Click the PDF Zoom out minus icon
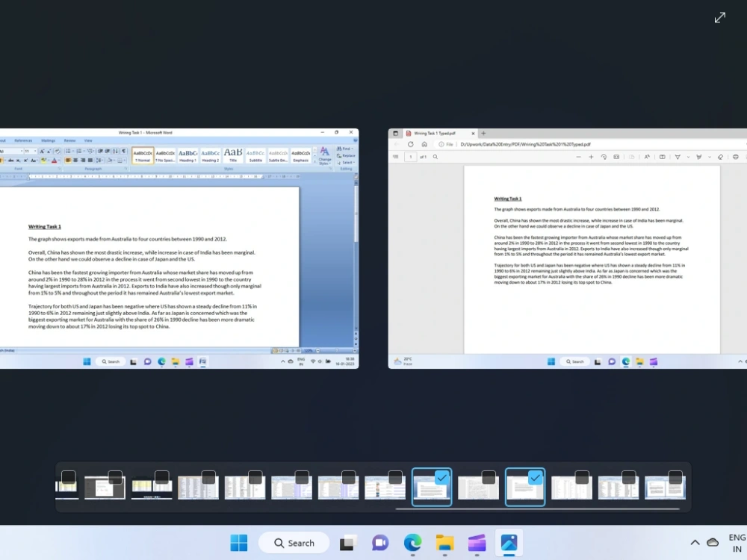Screen dimensions: 747x560 click(x=578, y=157)
